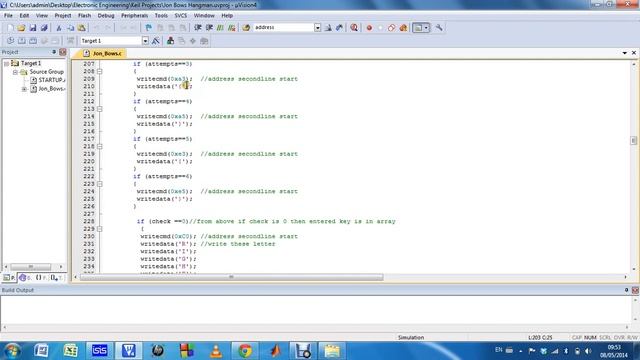Click the Redo arrow icon
640x360 pixels.
[x=108, y=28]
